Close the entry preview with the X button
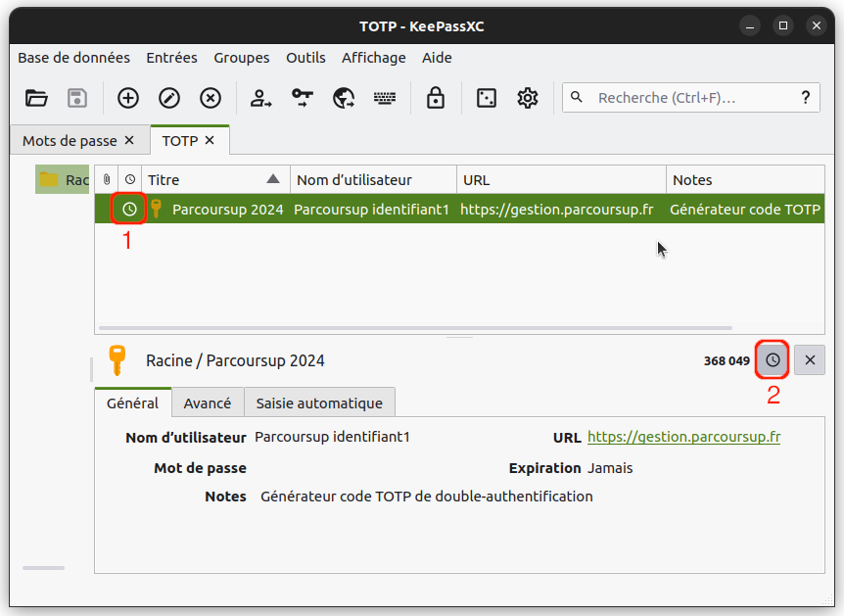This screenshot has height=616, width=844. click(809, 359)
